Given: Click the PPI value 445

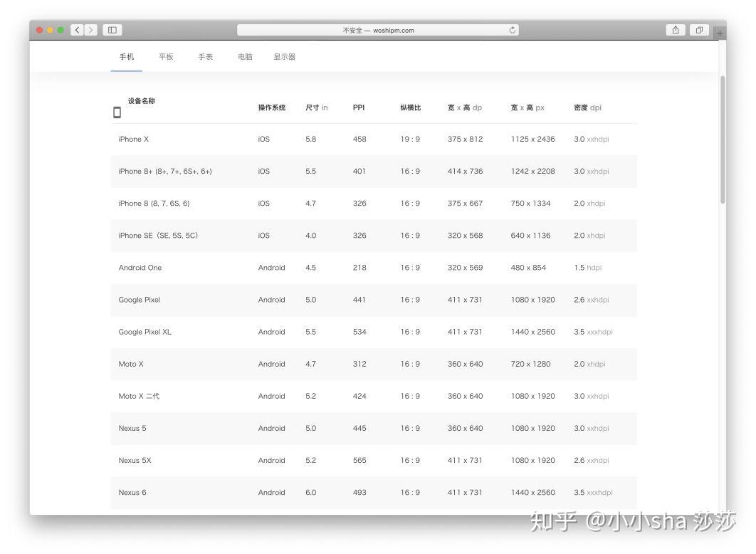Looking at the screenshot, I should click(x=359, y=428).
